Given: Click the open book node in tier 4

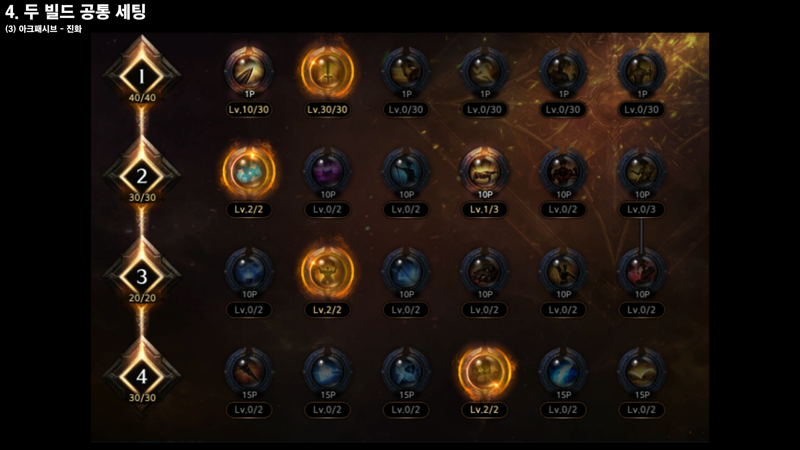Looking at the screenshot, I should [641, 372].
